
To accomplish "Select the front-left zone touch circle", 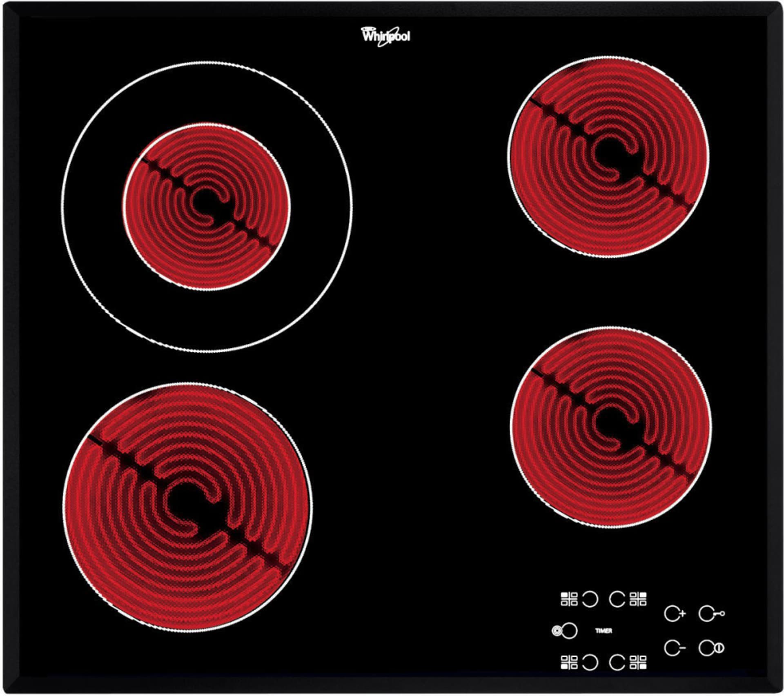I will click(x=590, y=663).
